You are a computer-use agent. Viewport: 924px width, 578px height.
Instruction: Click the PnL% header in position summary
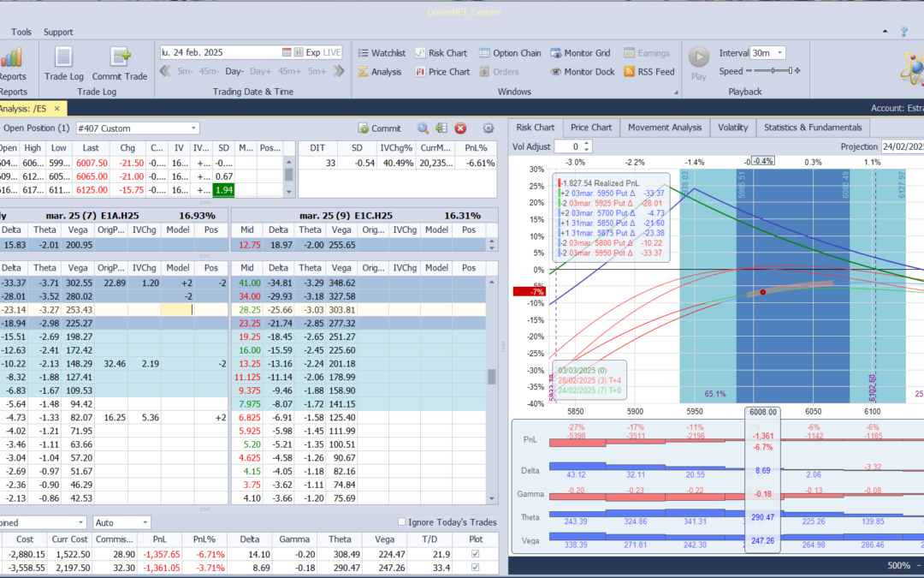click(476, 148)
